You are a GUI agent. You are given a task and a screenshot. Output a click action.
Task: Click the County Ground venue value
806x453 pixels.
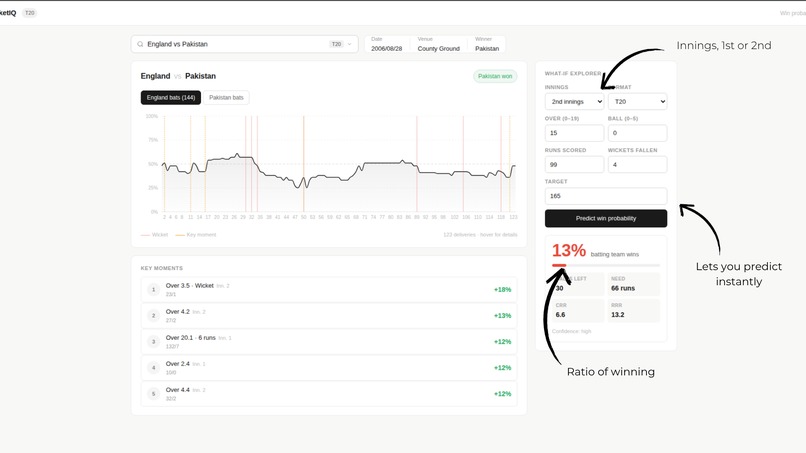pyautogui.click(x=438, y=49)
